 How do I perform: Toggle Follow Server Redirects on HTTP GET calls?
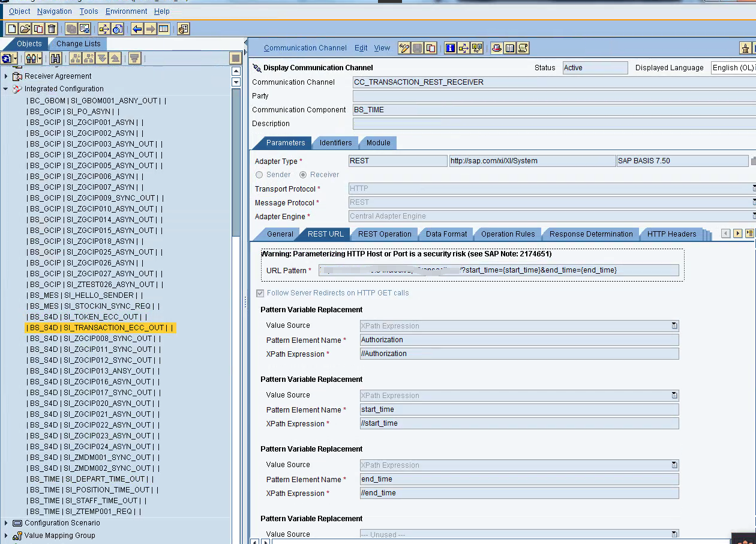(x=260, y=293)
